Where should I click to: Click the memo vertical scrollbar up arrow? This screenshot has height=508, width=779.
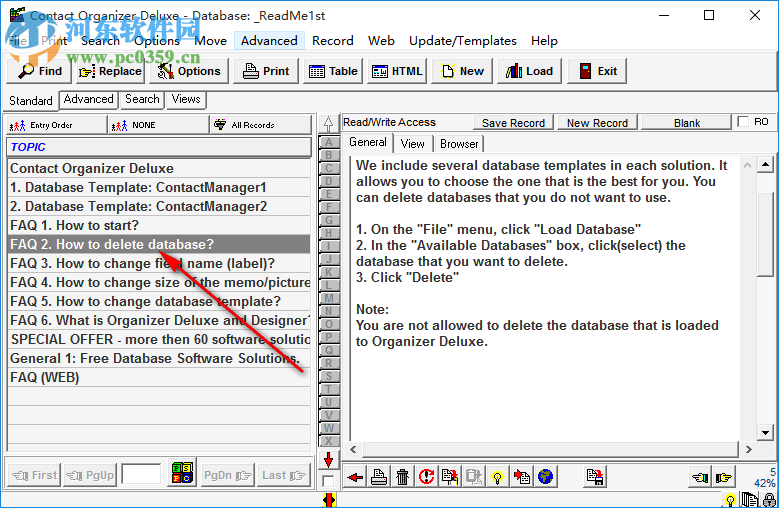pyautogui.click(x=766, y=164)
